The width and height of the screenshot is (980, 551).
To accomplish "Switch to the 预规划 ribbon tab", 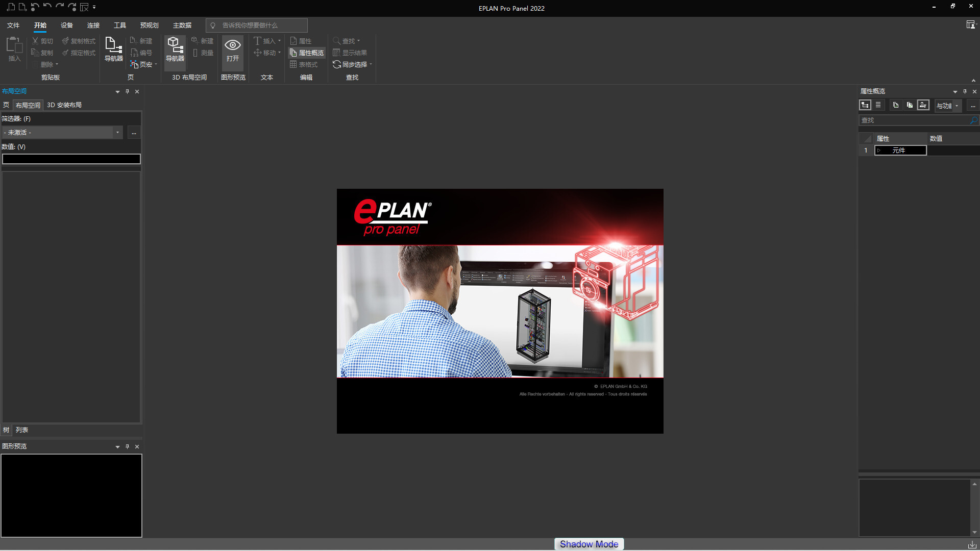I will coord(149,24).
